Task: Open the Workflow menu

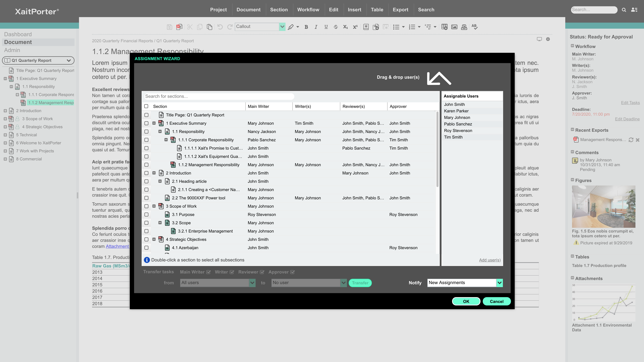Action: pos(308,10)
